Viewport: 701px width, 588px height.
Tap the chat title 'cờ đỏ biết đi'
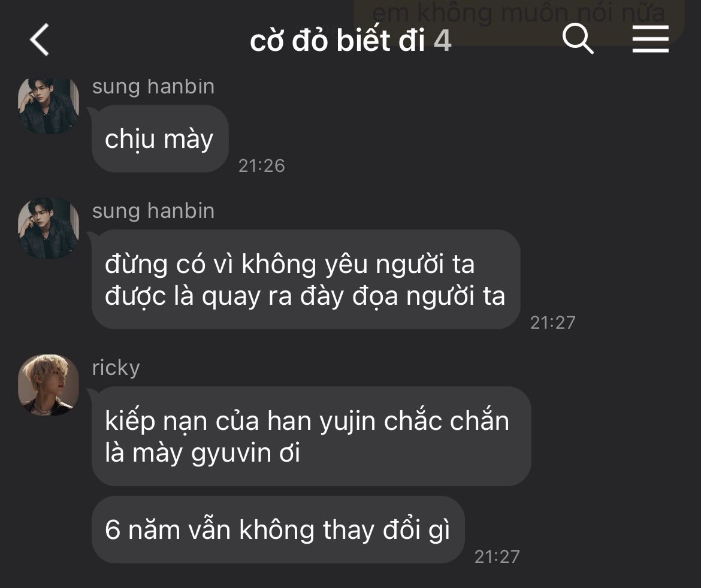(337, 40)
